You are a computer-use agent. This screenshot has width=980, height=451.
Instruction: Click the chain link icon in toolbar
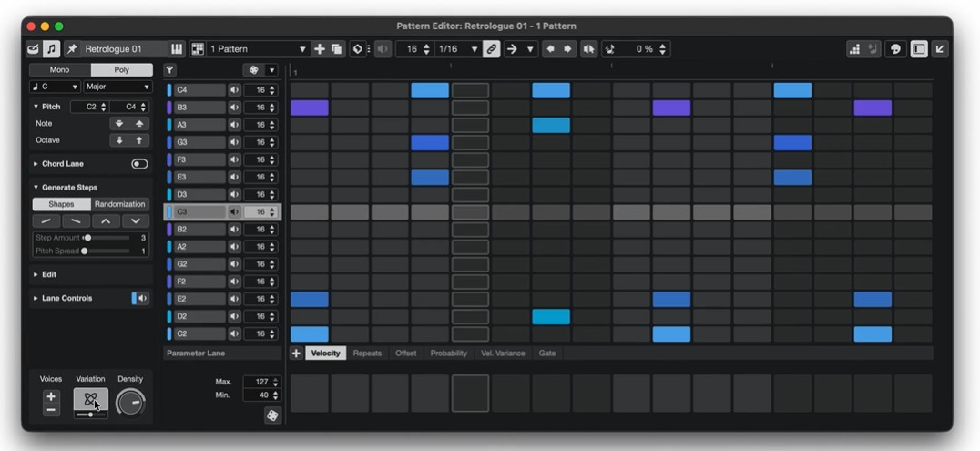click(x=492, y=49)
